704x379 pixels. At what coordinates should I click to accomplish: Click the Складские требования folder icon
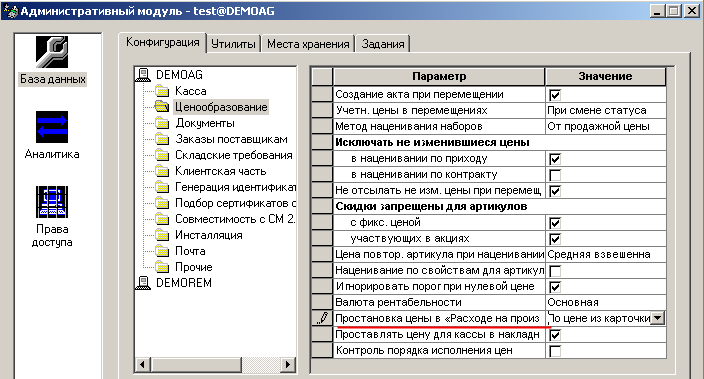162,155
